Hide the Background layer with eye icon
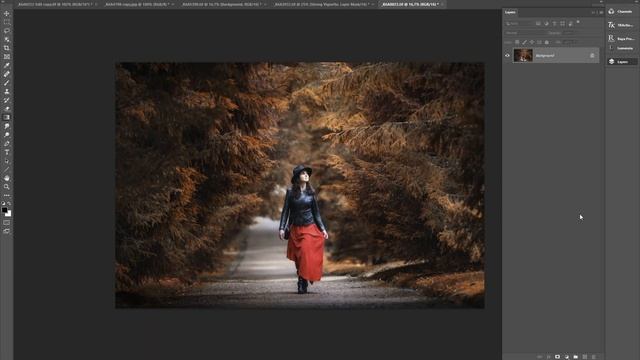The width and height of the screenshot is (640, 360). [507, 56]
